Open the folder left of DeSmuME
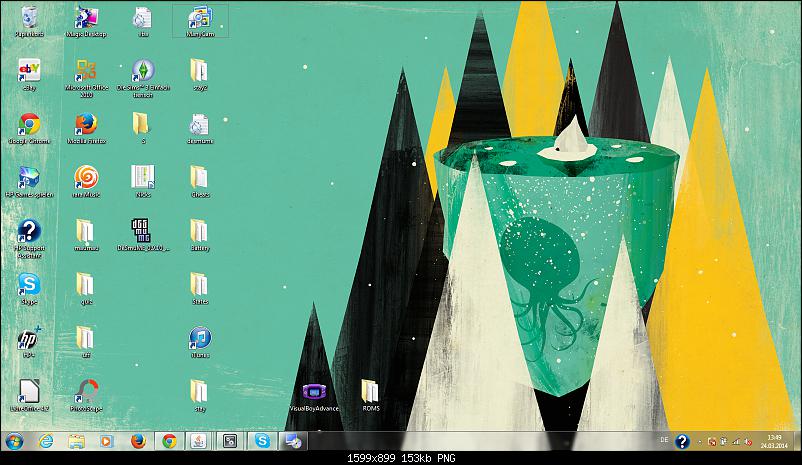This screenshot has height=465, width=802. pos(86,235)
